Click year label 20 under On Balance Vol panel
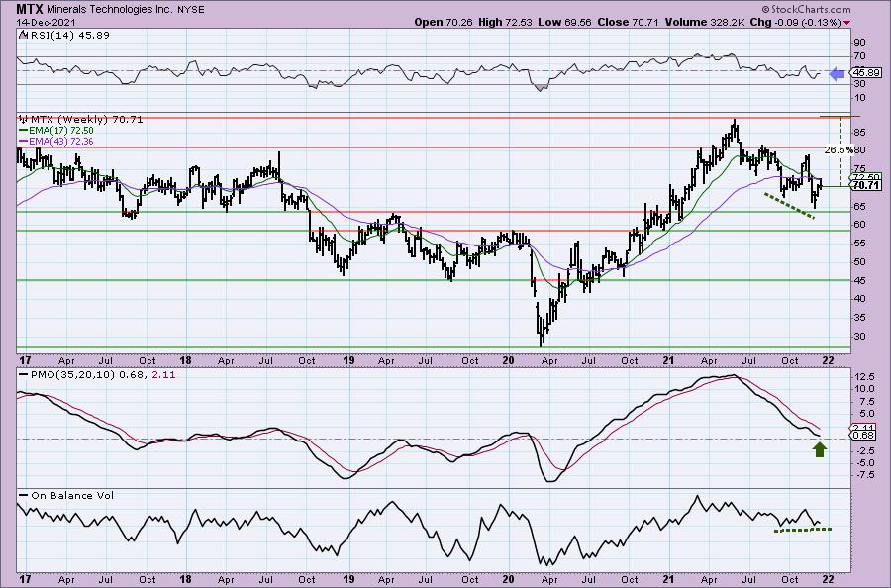 (509, 579)
